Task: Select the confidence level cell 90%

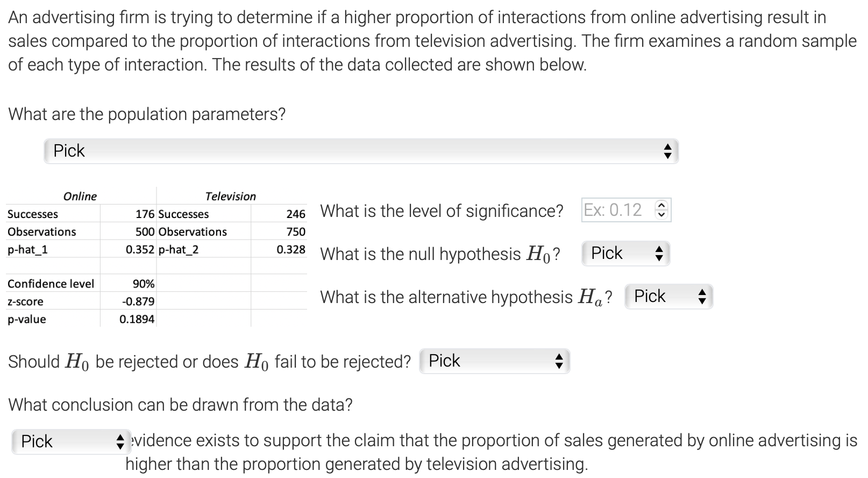Action: pyautogui.click(x=144, y=284)
